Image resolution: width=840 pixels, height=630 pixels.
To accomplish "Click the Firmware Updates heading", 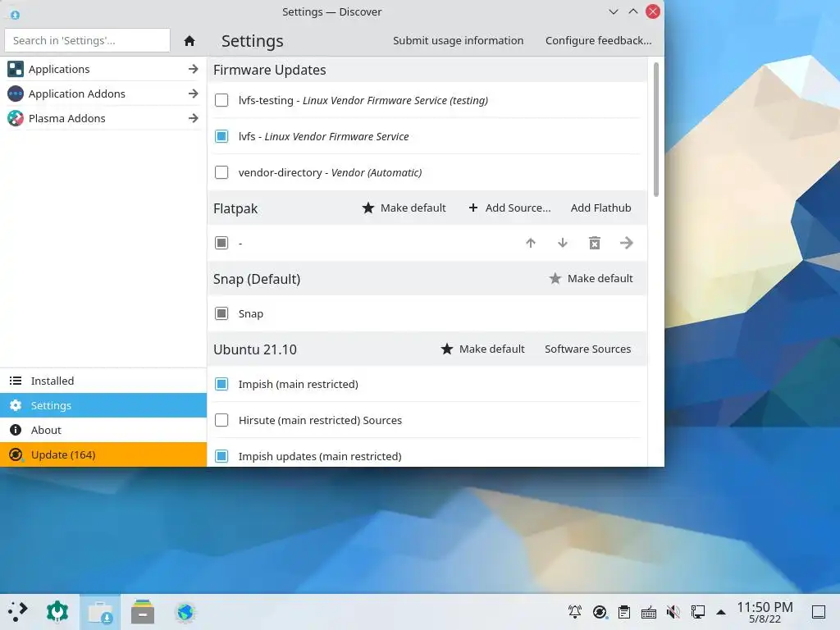I will 269,71.
